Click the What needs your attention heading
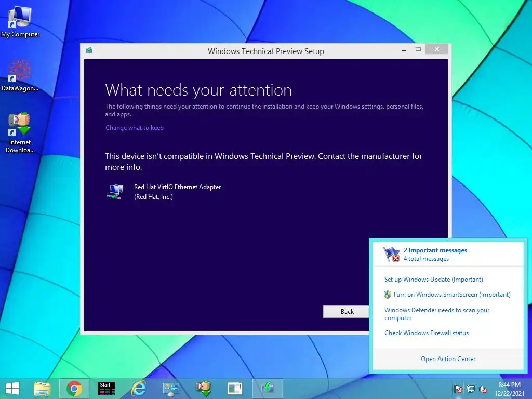The height and width of the screenshot is (399, 532). point(198,90)
